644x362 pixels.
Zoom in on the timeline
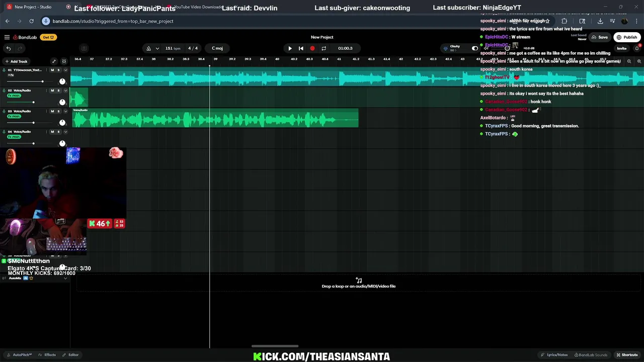tap(639, 61)
